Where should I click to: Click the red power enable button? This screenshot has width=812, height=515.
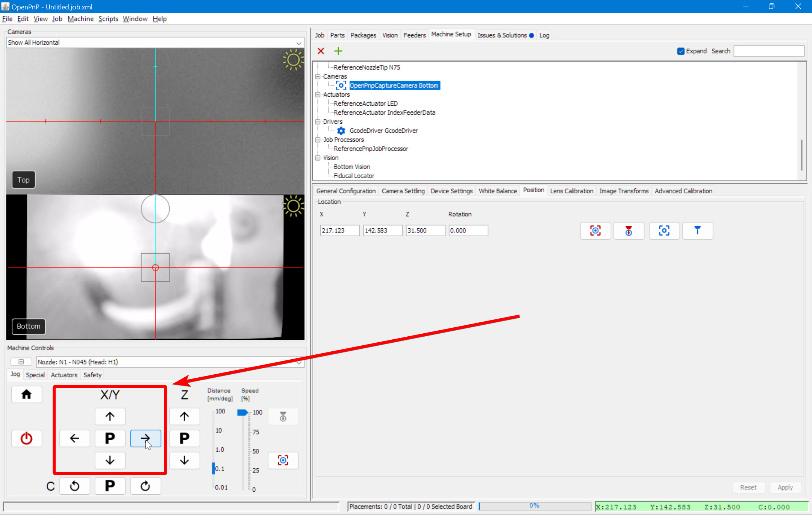(x=26, y=438)
